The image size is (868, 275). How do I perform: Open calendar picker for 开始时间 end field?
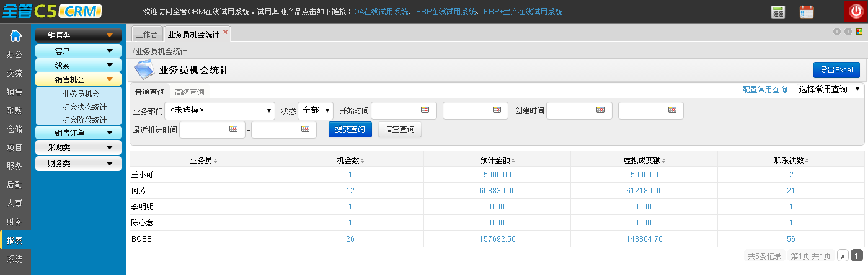[497, 110]
